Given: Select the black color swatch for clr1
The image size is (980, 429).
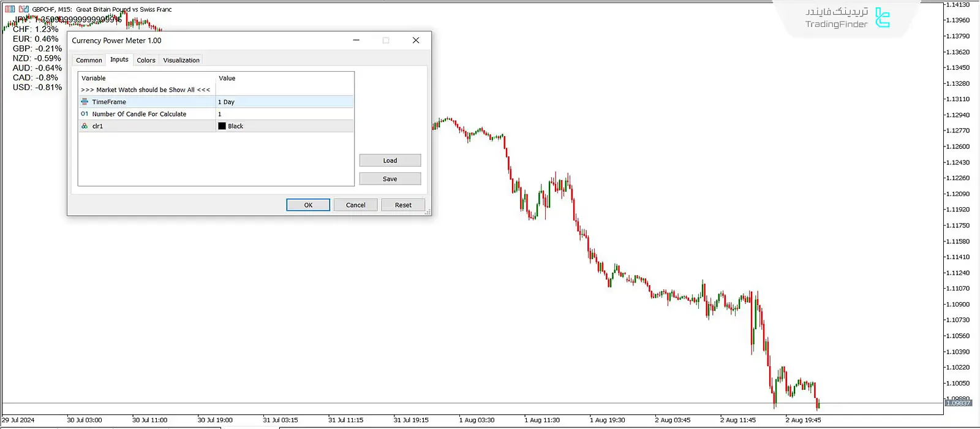Looking at the screenshot, I should click(x=222, y=126).
